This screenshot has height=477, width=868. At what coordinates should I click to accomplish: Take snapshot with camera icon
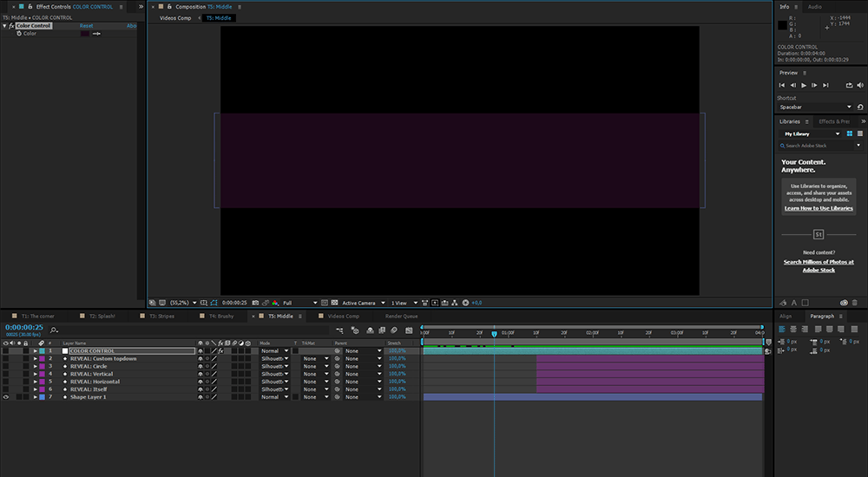(255, 303)
